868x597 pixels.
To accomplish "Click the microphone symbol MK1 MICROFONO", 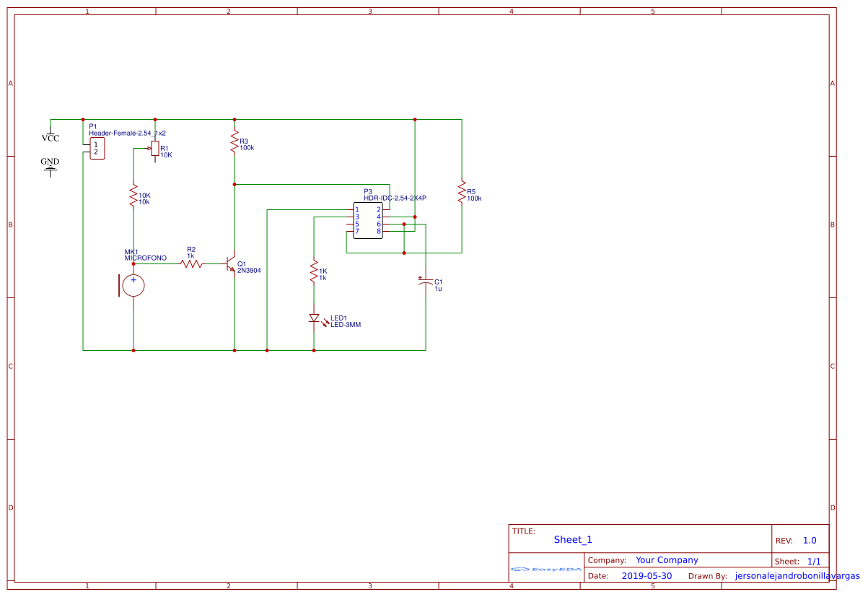I will tap(133, 284).
